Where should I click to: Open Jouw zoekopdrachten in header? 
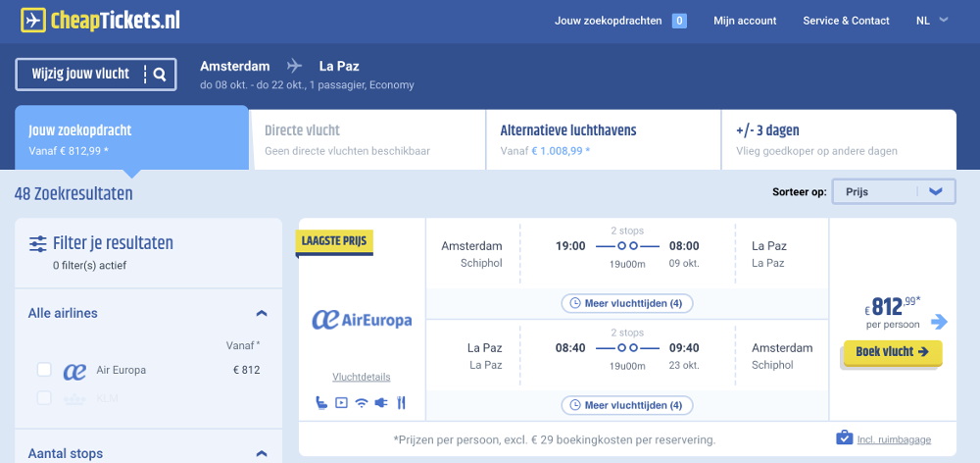pyautogui.click(x=609, y=21)
